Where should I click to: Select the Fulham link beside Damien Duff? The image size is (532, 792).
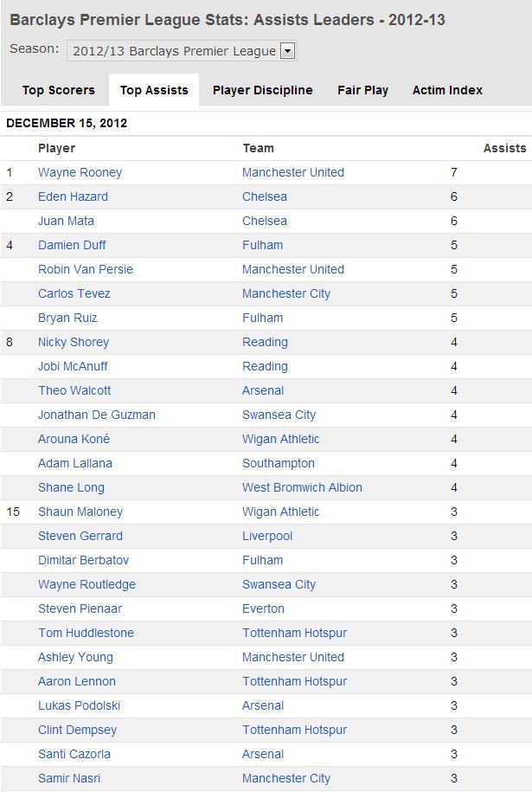point(262,245)
